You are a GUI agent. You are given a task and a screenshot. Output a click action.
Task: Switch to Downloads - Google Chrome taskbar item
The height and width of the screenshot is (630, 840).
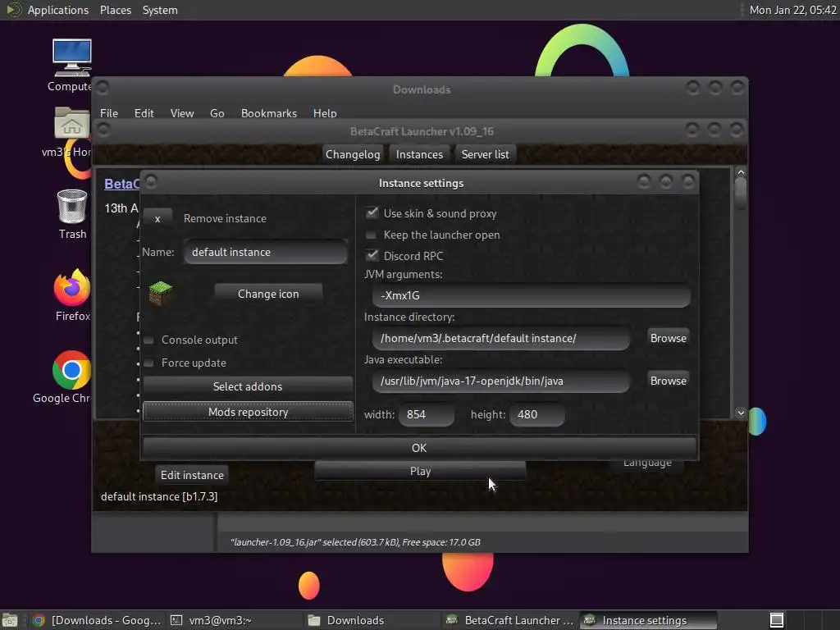click(x=97, y=620)
